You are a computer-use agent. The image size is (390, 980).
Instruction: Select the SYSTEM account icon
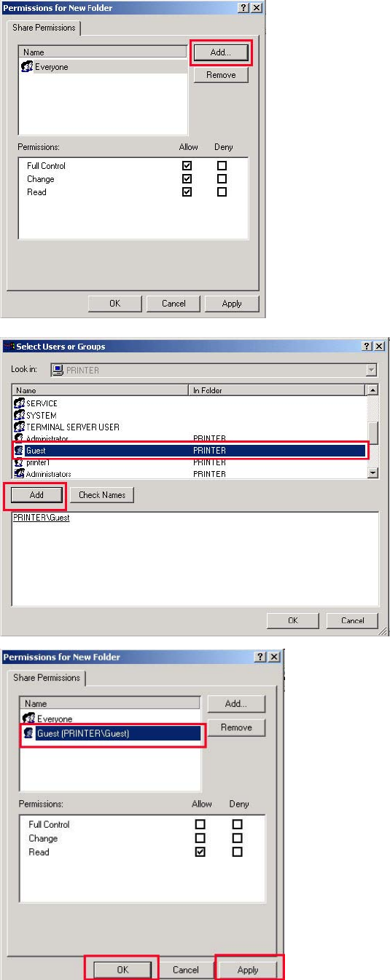pos(20,415)
